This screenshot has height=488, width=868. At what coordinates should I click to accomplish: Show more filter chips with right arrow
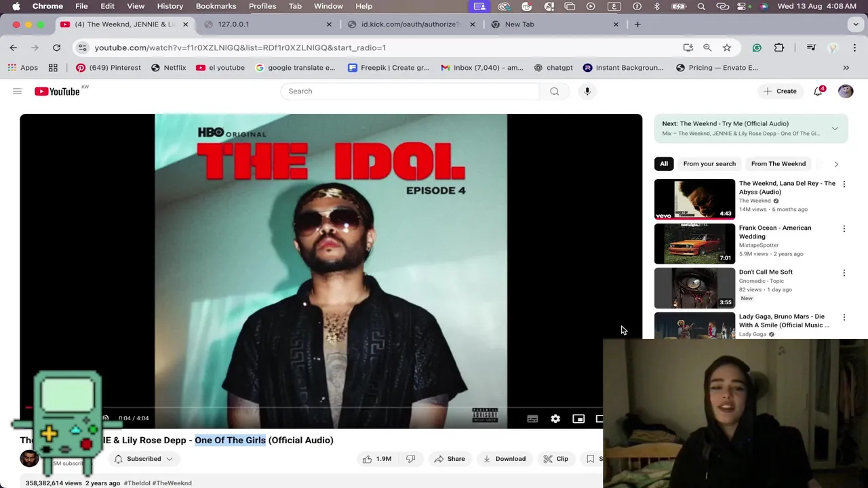pos(836,164)
